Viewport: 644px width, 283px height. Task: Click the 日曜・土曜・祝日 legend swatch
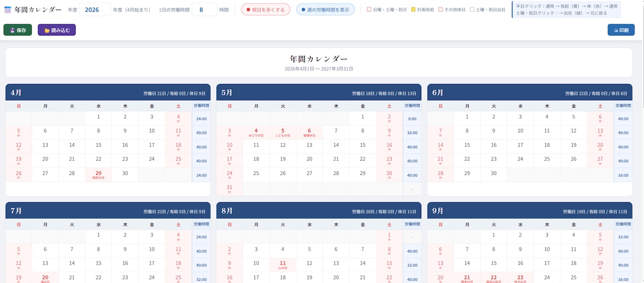point(369,10)
